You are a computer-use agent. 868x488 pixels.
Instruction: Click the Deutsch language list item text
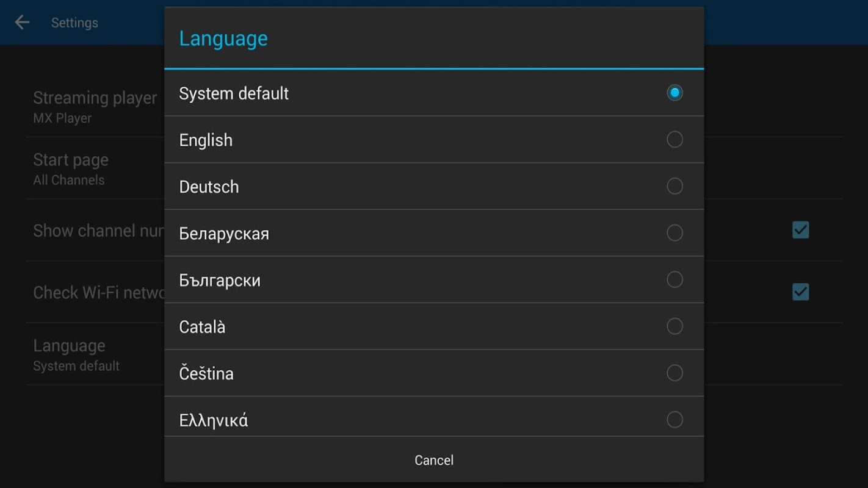click(209, 187)
